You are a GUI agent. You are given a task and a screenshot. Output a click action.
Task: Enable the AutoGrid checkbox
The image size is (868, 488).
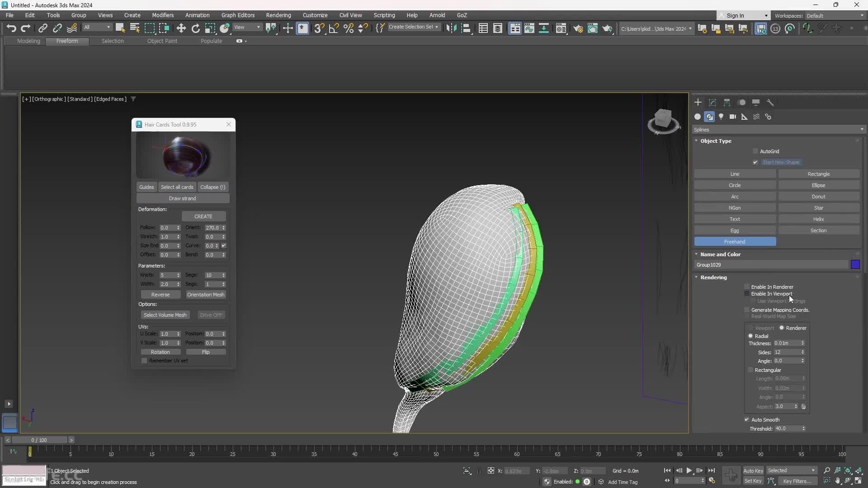point(755,151)
